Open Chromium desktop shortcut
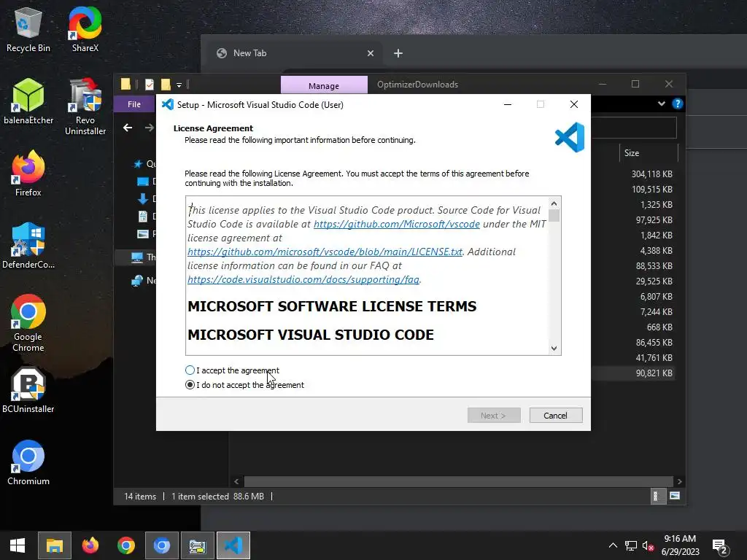Screen dimensions: 747x560 tap(28, 463)
